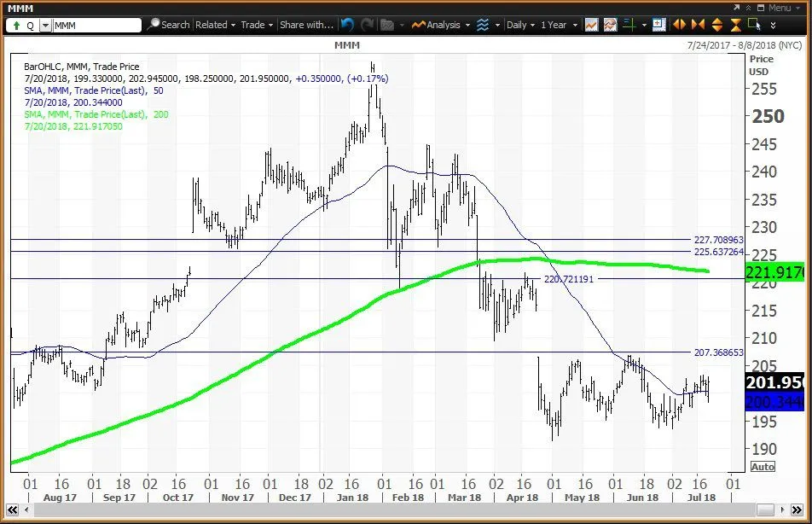Open the folder icon dropdown arrow

402,25
